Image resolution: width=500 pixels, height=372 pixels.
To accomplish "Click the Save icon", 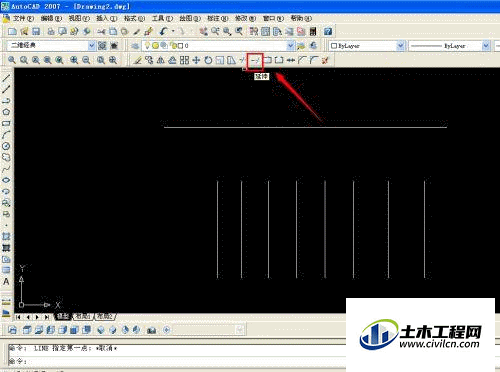I will click(x=36, y=32).
